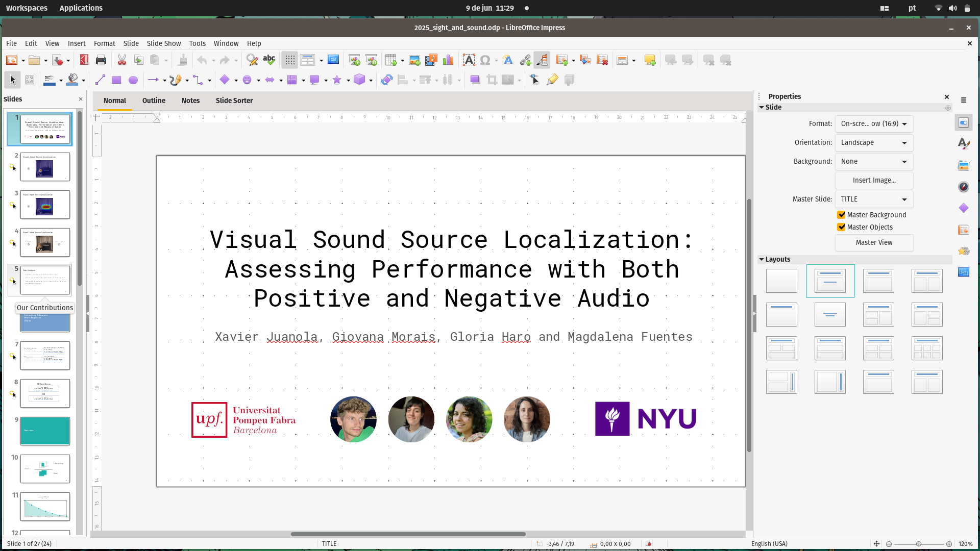Click the Insert Text Box icon
Image resolution: width=980 pixels, height=551 pixels.
pyautogui.click(x=469, y=60)
